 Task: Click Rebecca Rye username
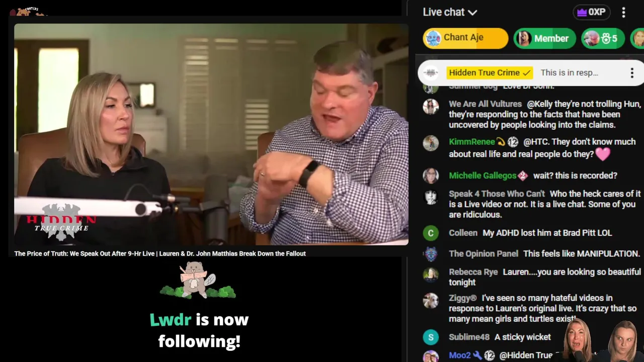(x=473, y=272)
